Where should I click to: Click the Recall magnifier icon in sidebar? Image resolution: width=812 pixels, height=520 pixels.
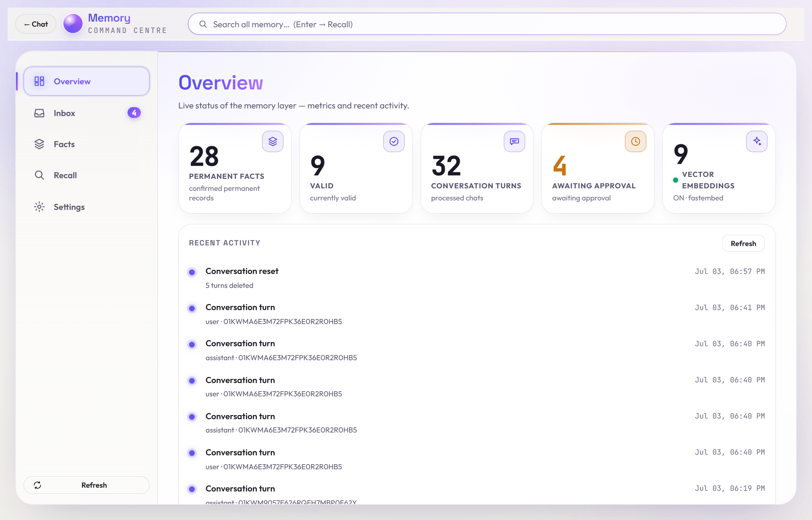[x=39, y=175]
